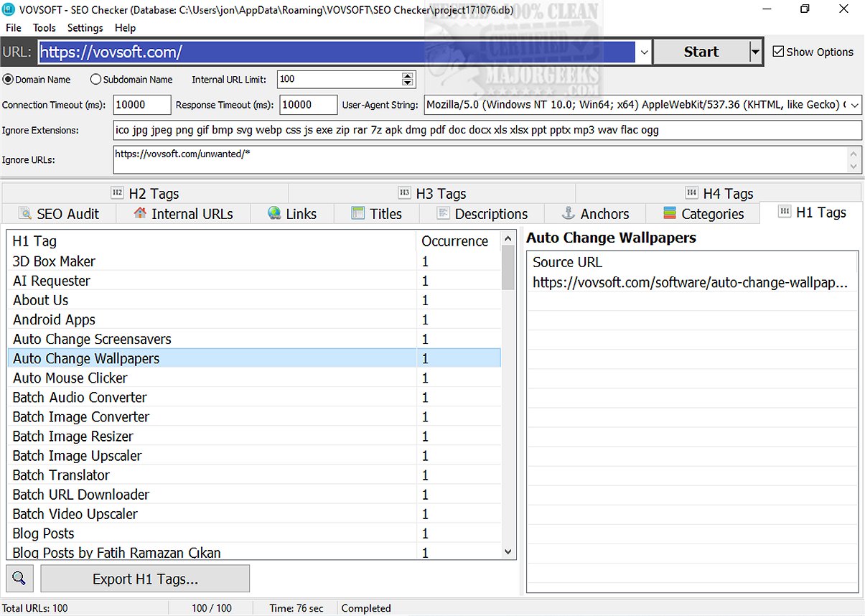865x616 pixels.
Task: Click the SEO Audit tab icon
Action: 25,213
